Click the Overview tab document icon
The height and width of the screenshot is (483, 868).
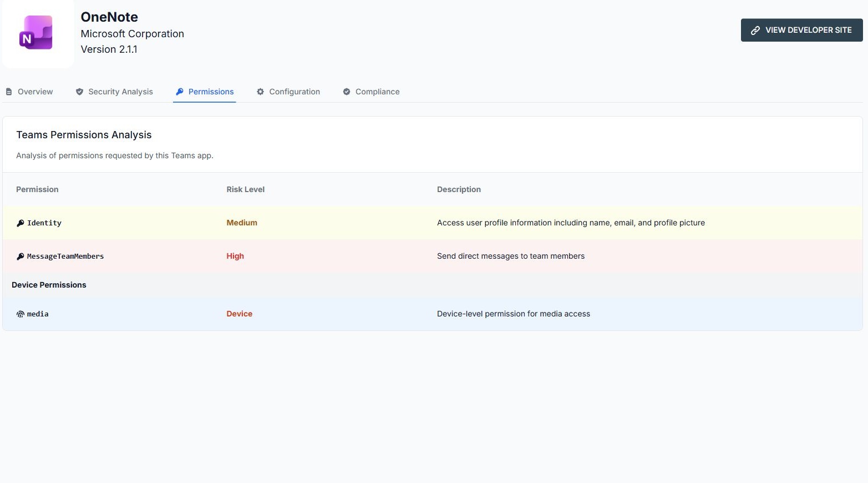coord(9,92)
